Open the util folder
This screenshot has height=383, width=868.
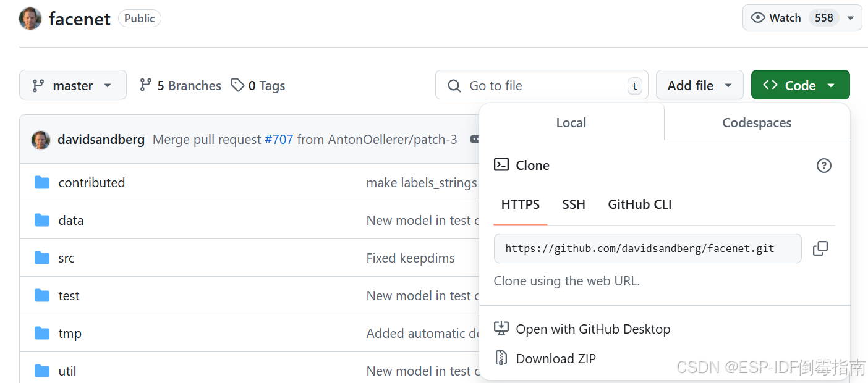[x=67, y=371]
